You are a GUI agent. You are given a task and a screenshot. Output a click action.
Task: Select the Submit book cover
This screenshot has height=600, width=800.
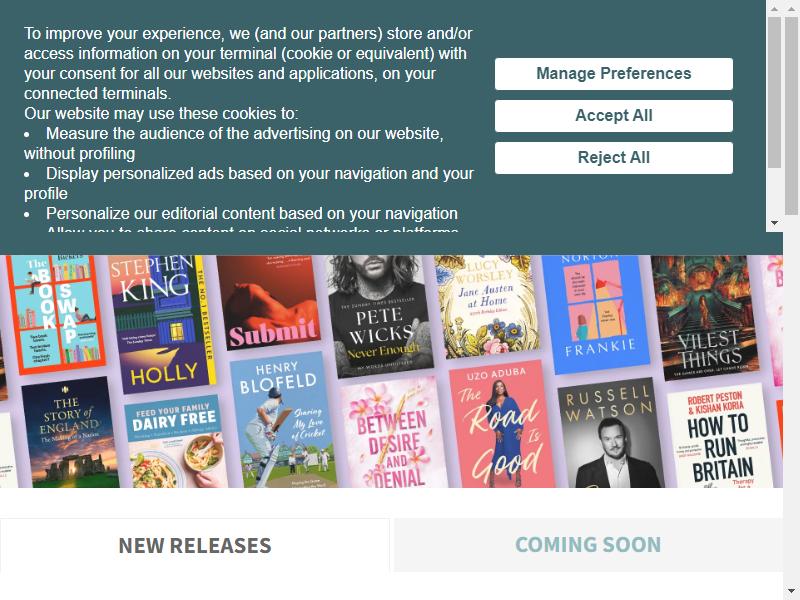click(269, 303)
